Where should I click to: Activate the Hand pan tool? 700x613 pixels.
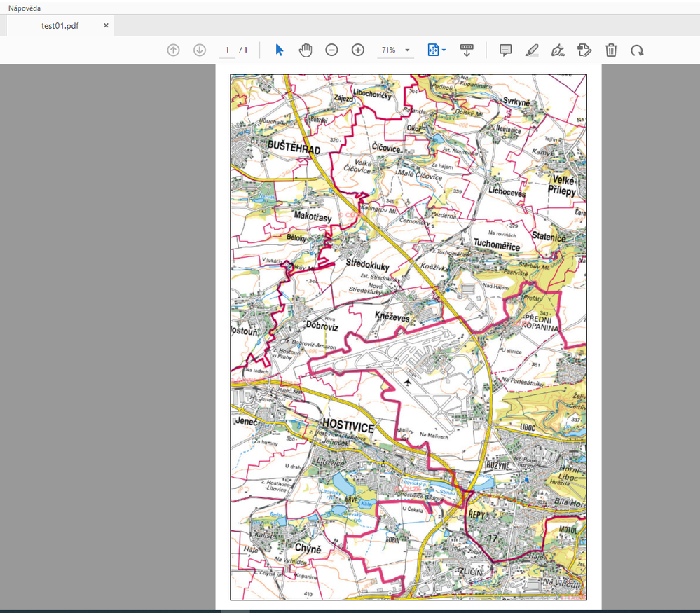coord(306,50)
